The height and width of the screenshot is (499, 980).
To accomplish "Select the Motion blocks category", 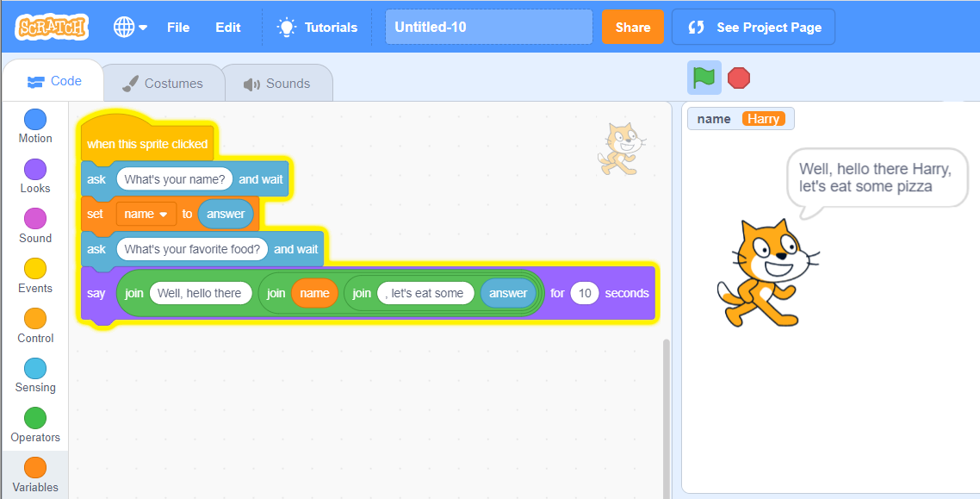I will click(35, 127).
